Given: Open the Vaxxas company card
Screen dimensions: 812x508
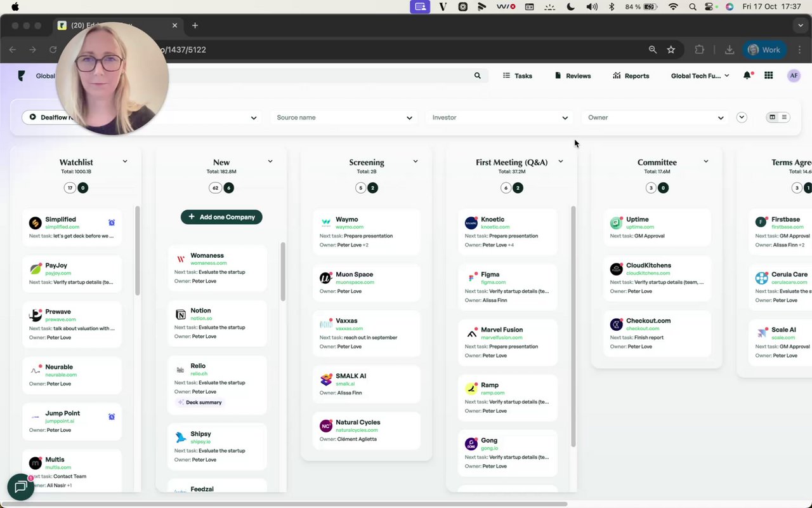Looking at the screenshot, I should coord(367,333).
